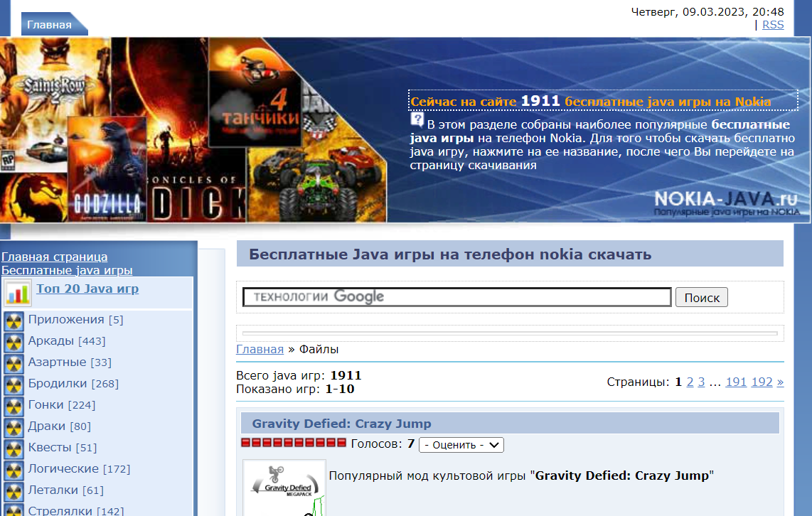This screenshot has height=516, width=812.
Task: Go to page 3 of games
Action: click(701, 382)
